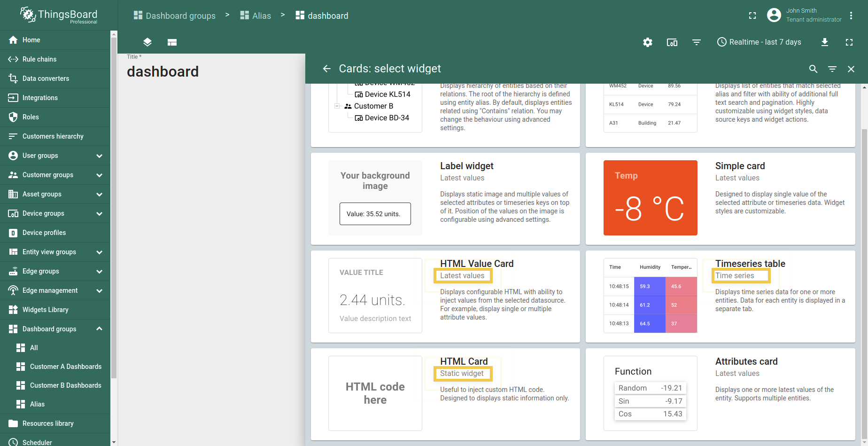This screenshot has height=446, width=868.
Task: Open the Alias dashboard group in sidebar
Action: (55, 404)
